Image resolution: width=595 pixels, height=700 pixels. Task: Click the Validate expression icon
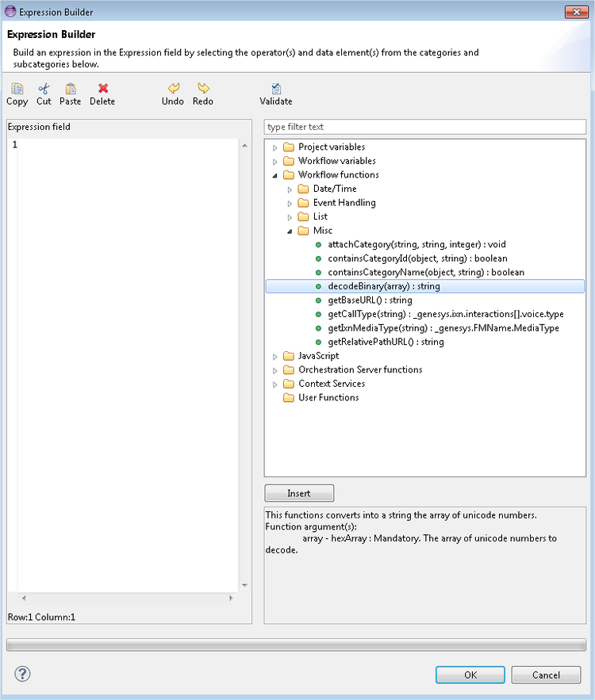point(276,89)
